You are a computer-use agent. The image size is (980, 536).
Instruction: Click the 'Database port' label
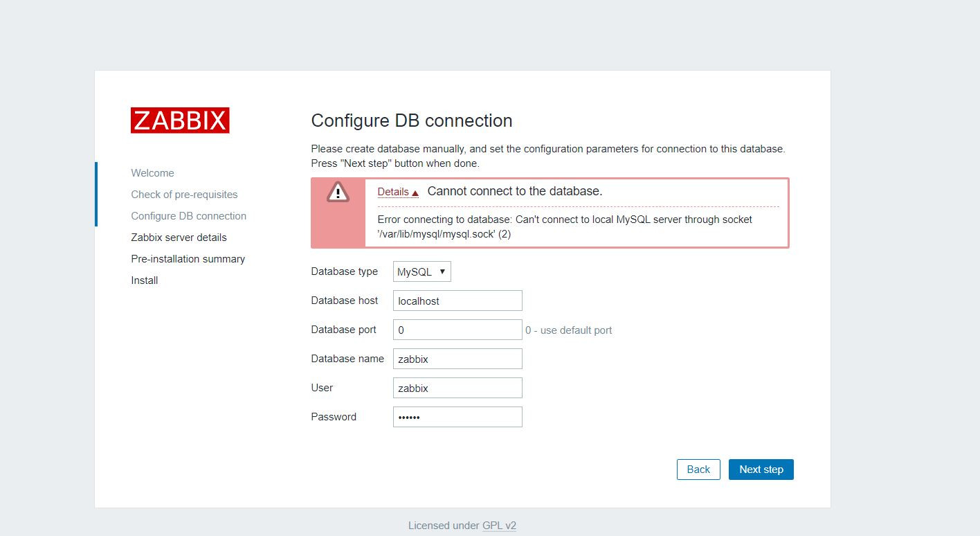point(343,330)
